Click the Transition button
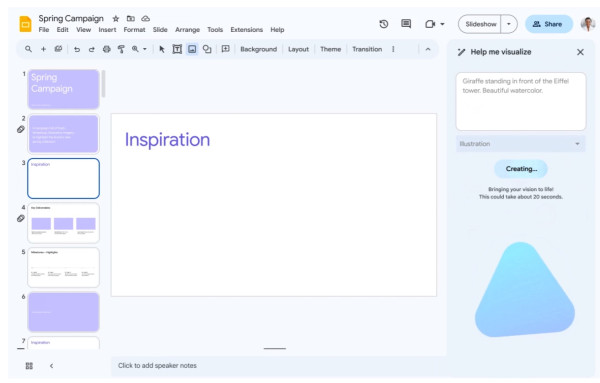 click(x=367, y=49)
